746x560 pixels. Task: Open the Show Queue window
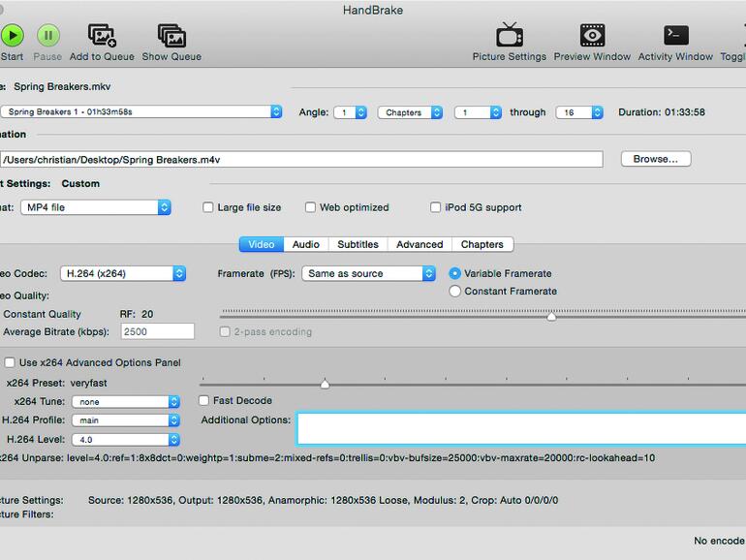click(171, 36)
